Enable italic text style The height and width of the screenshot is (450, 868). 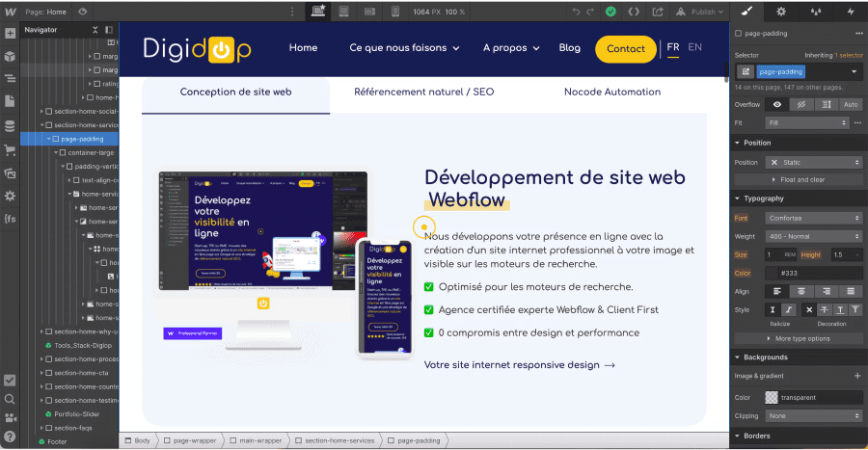tap(789, 310)
